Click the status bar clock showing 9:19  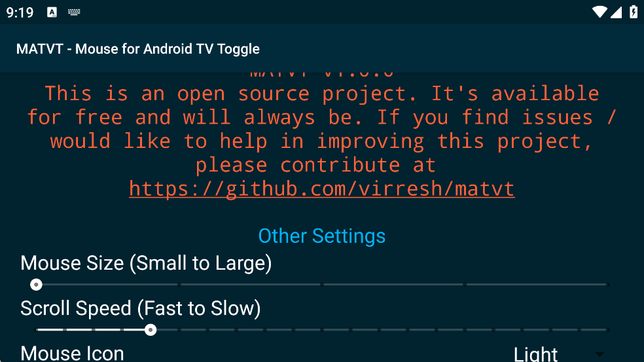pyautogui.click(x=20, y=12)
